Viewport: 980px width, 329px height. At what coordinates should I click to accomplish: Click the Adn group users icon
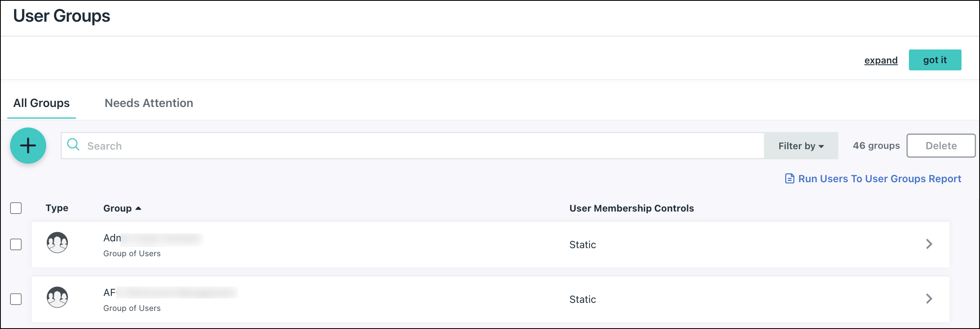pyautogui.click(x=57, y=243)
